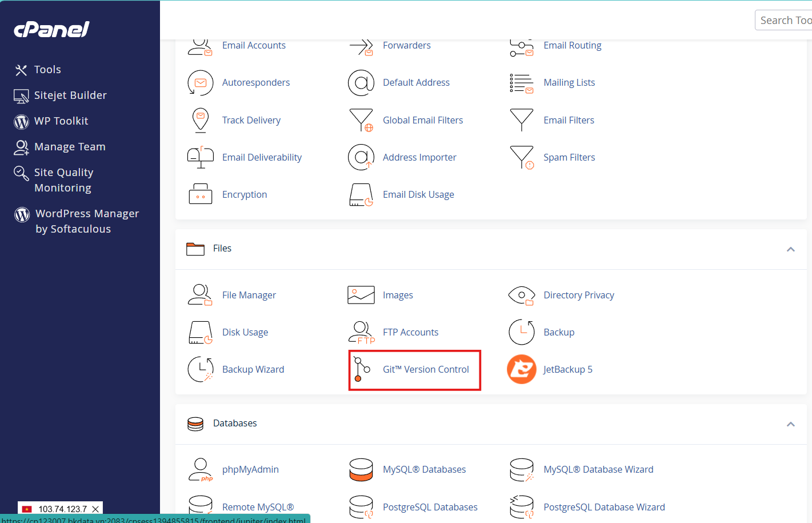The image size is (812, 523).
Task: Click the Disk Usage drive icon
Action: [x=201, y=333]
